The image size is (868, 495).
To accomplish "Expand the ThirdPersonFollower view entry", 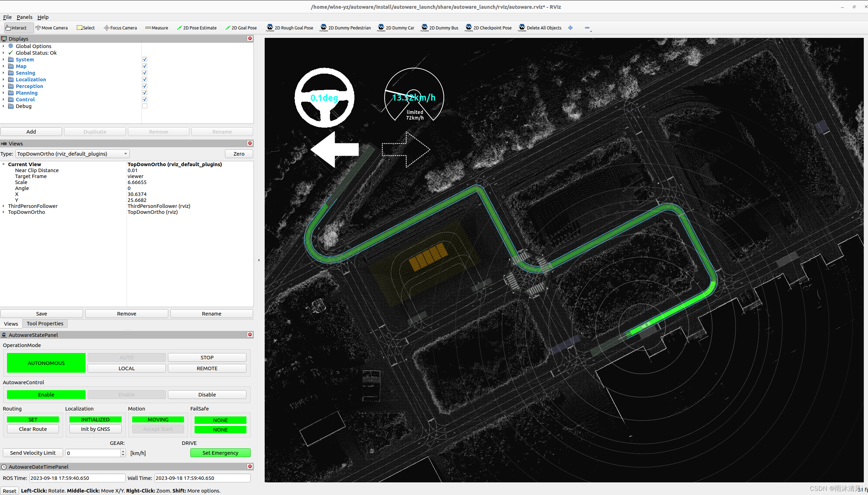I will coord(4,206).
